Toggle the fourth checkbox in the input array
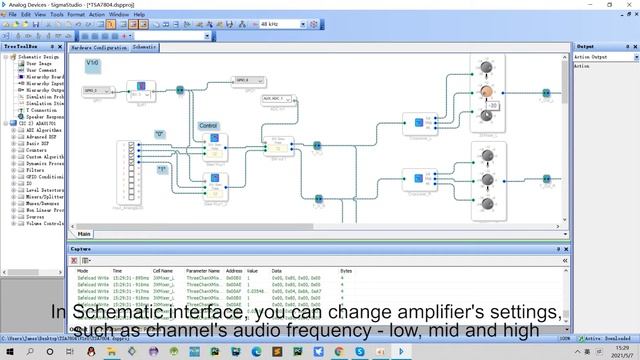 point(131,162)
